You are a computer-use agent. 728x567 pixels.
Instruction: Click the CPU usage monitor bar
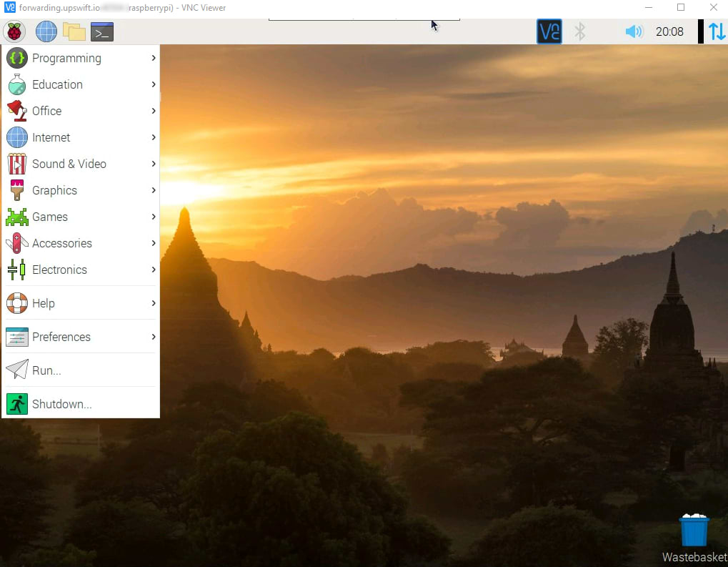coord(701,31)
